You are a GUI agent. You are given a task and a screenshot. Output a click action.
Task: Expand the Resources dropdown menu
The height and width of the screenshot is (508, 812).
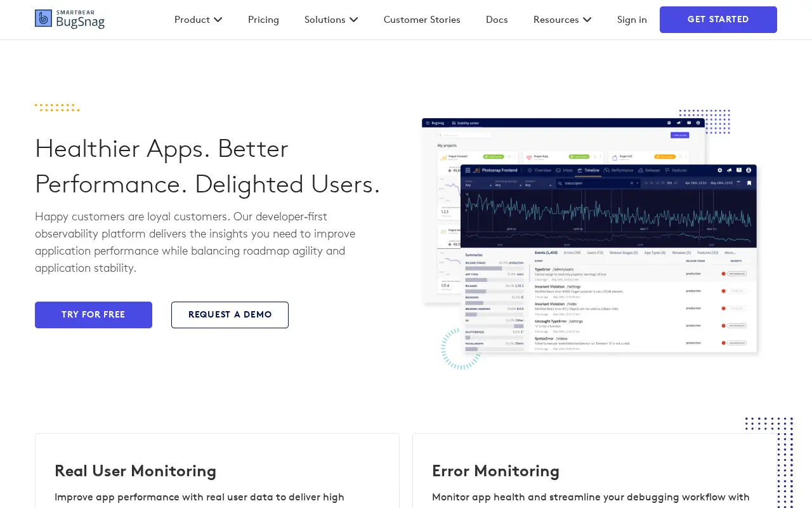(562, 20)
